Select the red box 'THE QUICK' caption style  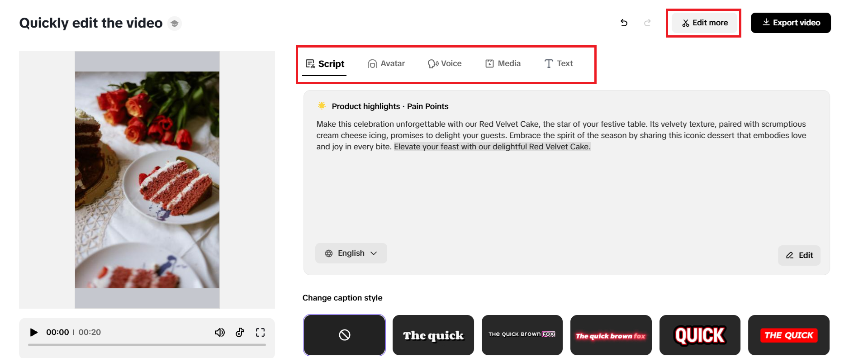788,335
